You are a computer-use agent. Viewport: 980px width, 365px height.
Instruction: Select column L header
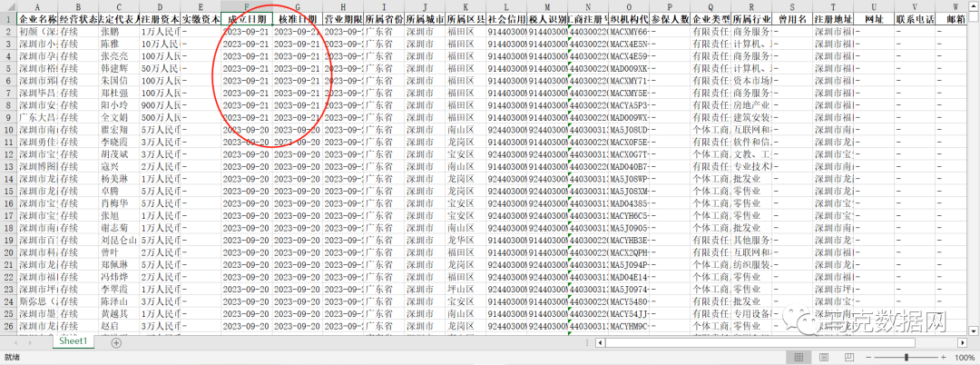point(506,7)
